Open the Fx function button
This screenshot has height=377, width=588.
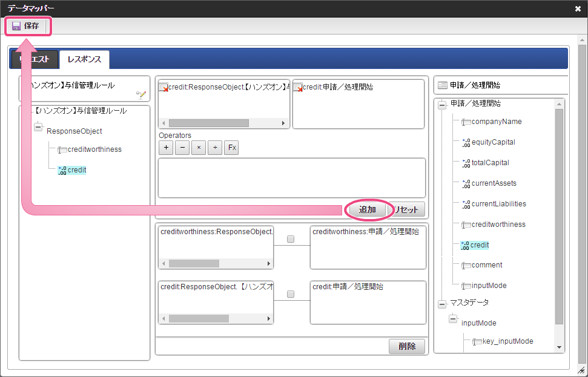232,148
